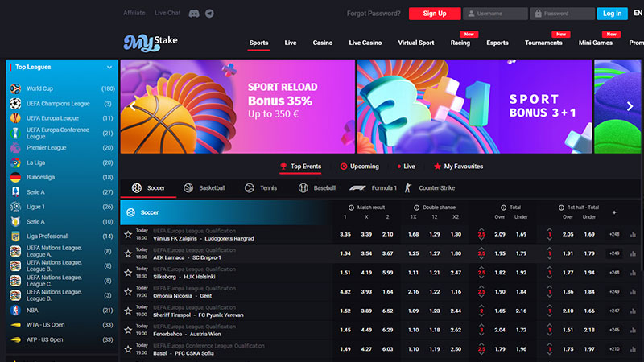Open the Telegram icon link
Screen dimensions: 644x362
(209, 14)
